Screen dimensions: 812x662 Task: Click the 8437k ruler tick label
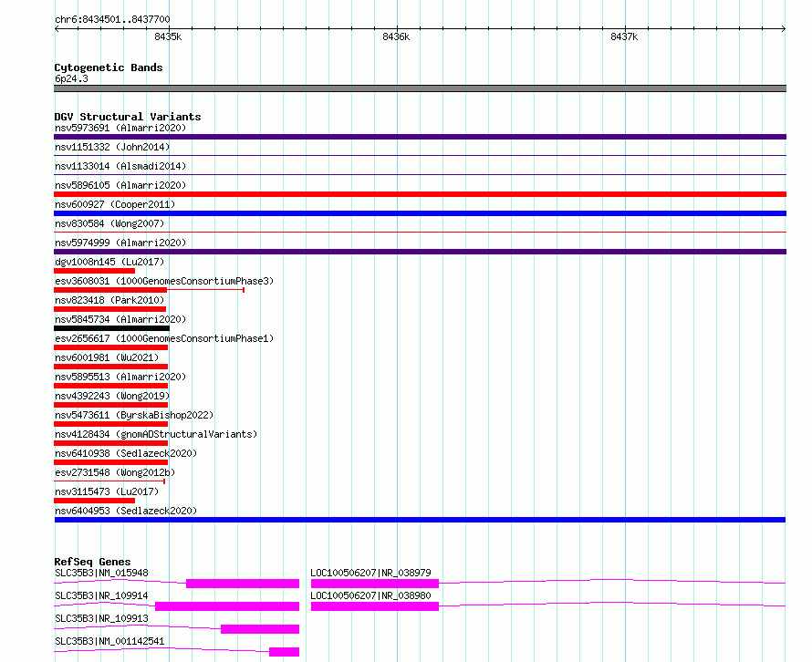(624, 36)
